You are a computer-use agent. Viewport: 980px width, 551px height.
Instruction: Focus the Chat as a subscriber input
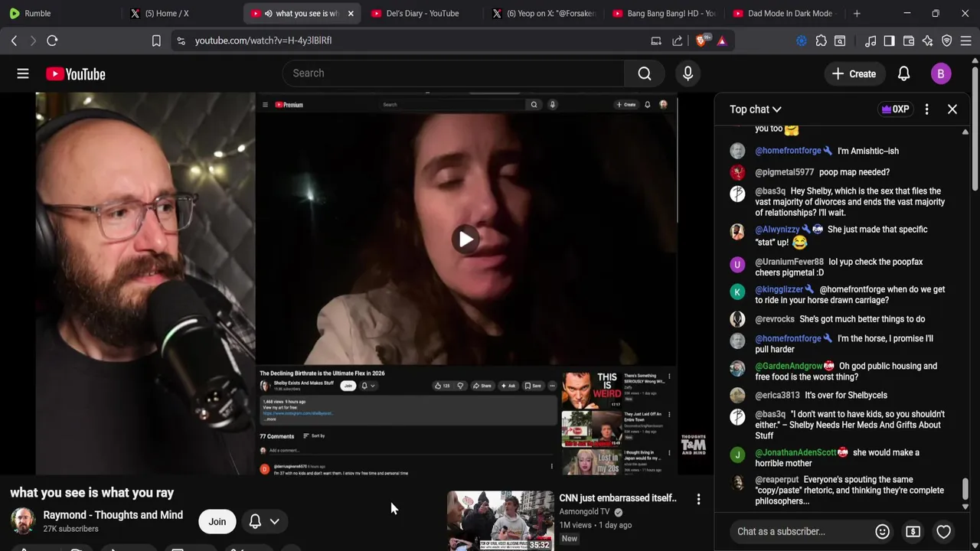click(x=801, y=531)
